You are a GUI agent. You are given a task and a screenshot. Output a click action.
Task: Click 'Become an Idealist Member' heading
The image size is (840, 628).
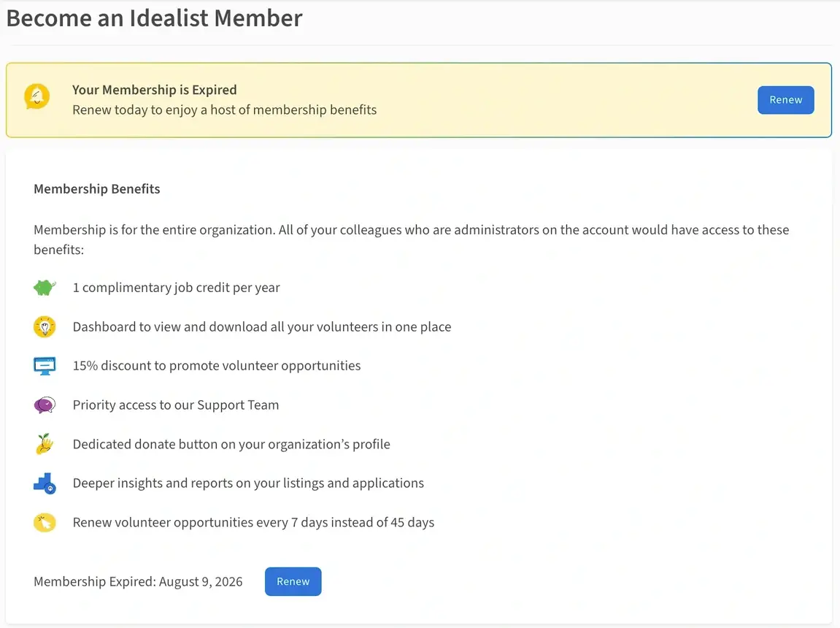point(154,18)
